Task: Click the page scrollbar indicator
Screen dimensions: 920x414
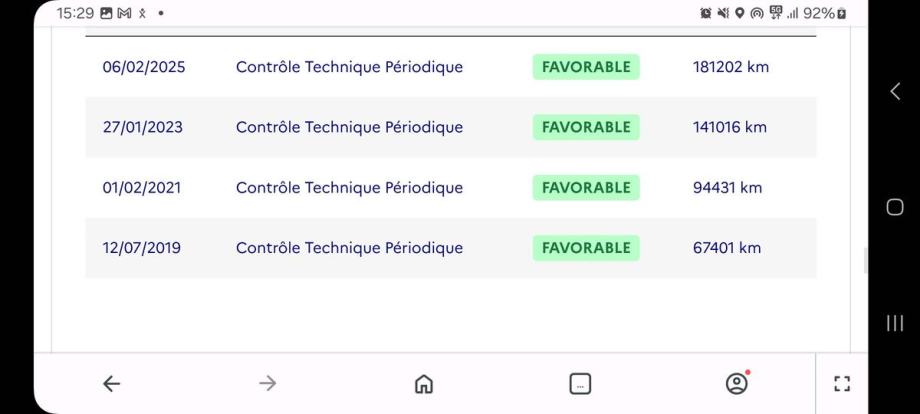Action: [866, 261]
